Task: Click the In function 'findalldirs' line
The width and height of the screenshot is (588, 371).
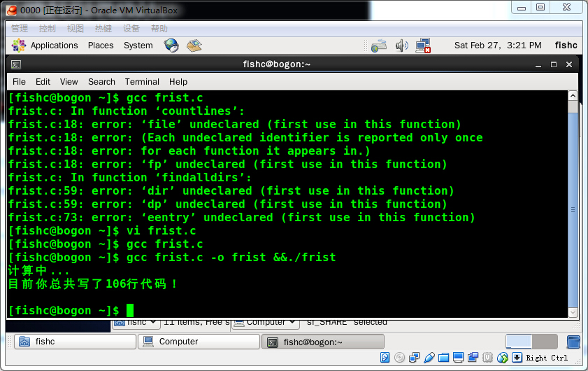Action: 129,178
